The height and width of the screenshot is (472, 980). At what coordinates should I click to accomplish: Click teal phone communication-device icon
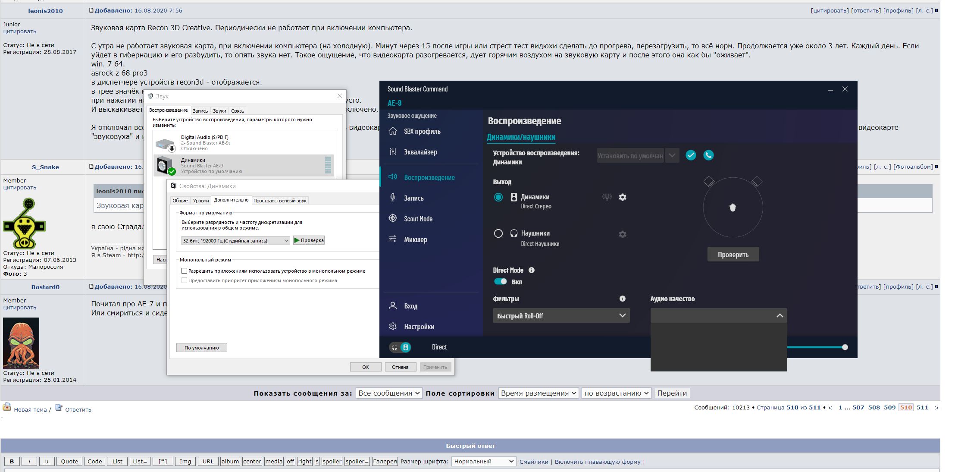tap(708, 155)
